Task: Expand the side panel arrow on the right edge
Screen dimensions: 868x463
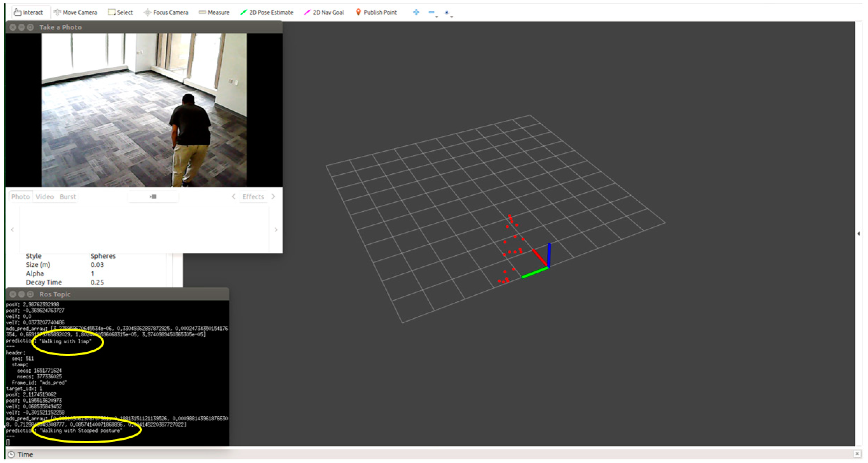Action: click(x=858, y=233)
